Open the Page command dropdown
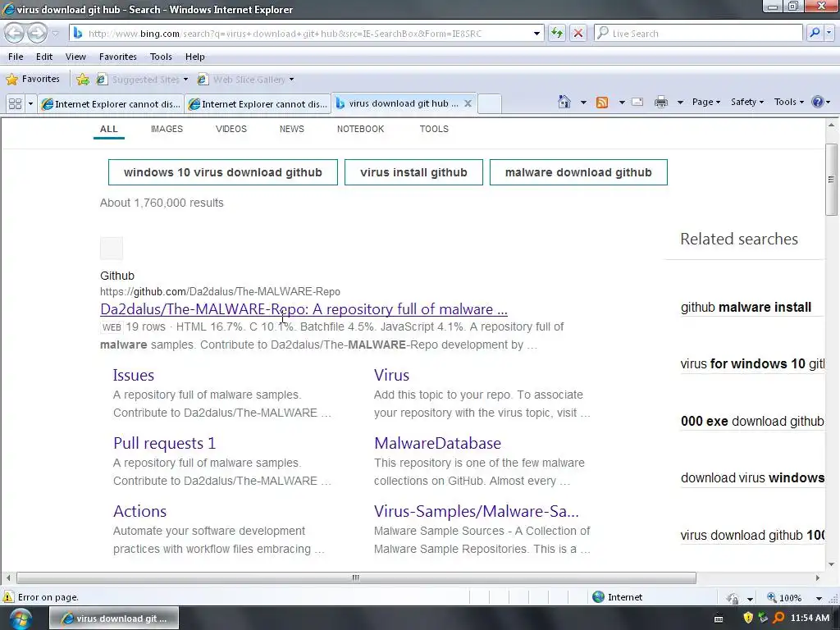 coord(706,102)
